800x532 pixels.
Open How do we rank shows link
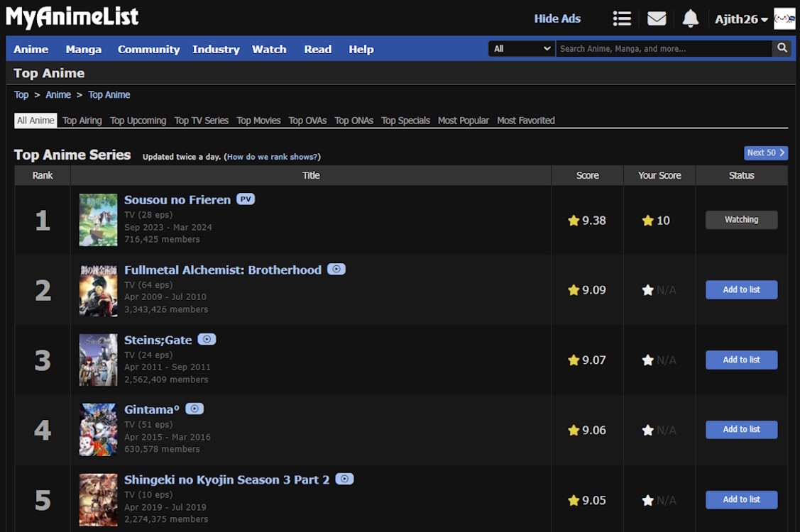[x=273, y=157]
